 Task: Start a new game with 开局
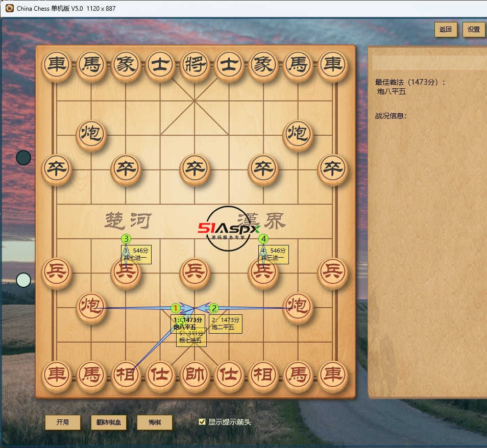[63, 422]
